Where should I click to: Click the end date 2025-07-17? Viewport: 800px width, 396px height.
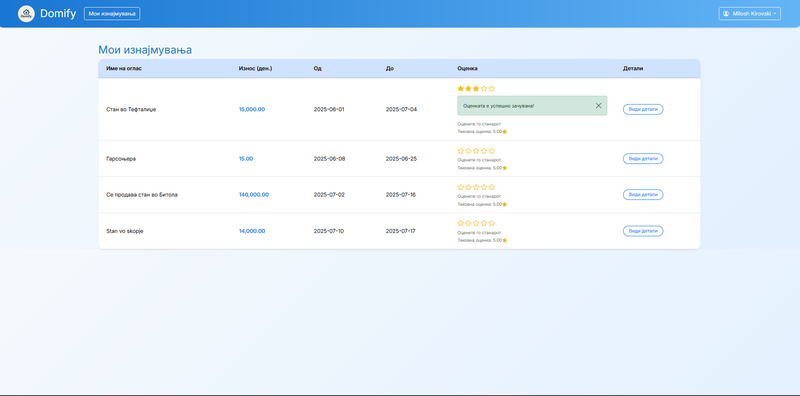coord(401,231)
